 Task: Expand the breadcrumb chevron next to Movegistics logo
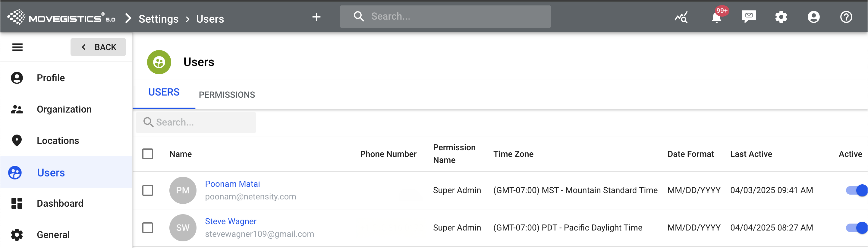coord(128,18)
